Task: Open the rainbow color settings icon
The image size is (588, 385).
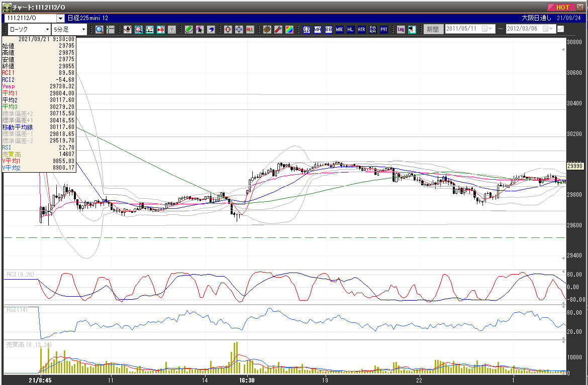Action: pyautogui.click(x=289, y=29)
